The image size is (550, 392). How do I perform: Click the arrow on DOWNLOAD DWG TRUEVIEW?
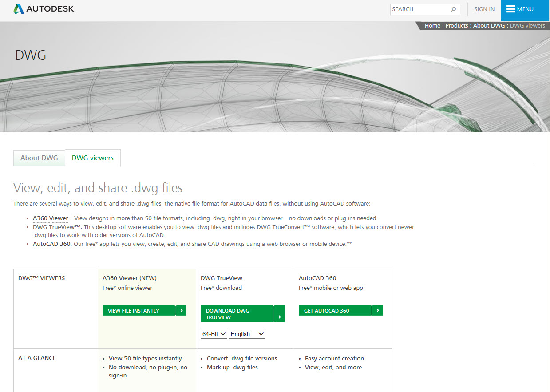(279, 314)
